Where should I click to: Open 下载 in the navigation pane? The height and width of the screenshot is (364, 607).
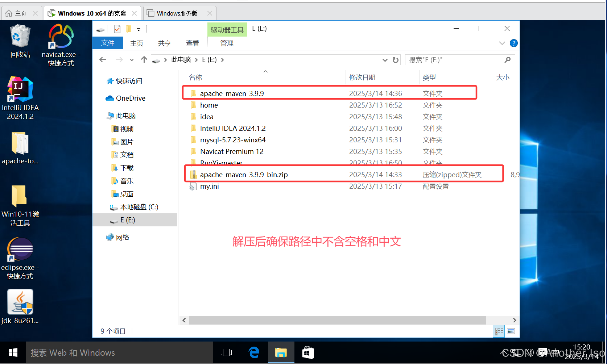123,168
